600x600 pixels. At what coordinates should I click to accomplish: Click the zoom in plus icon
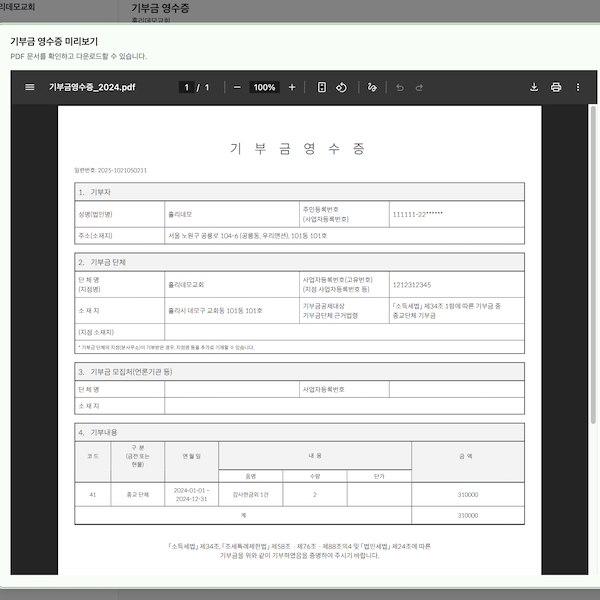[x=292, y=87]
